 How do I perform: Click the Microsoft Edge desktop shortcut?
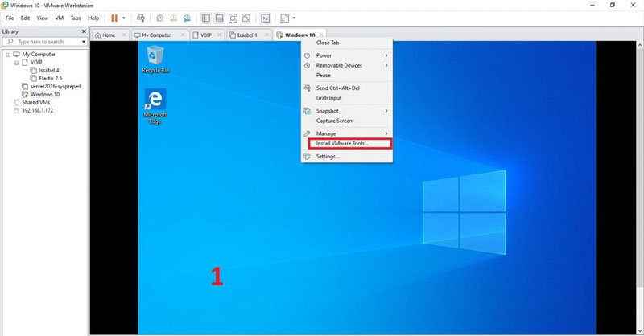tap(155, 107)
